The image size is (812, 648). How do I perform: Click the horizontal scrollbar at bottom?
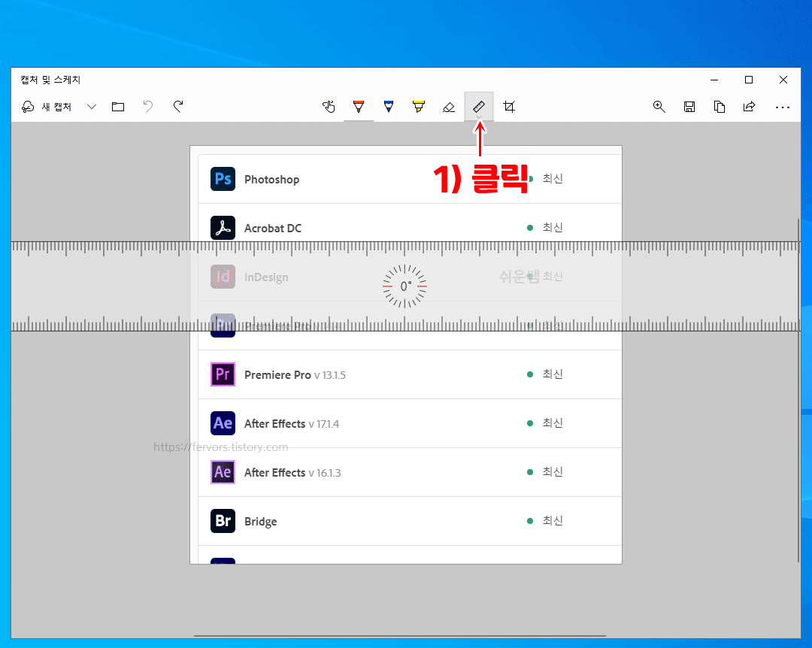[400, 635]
